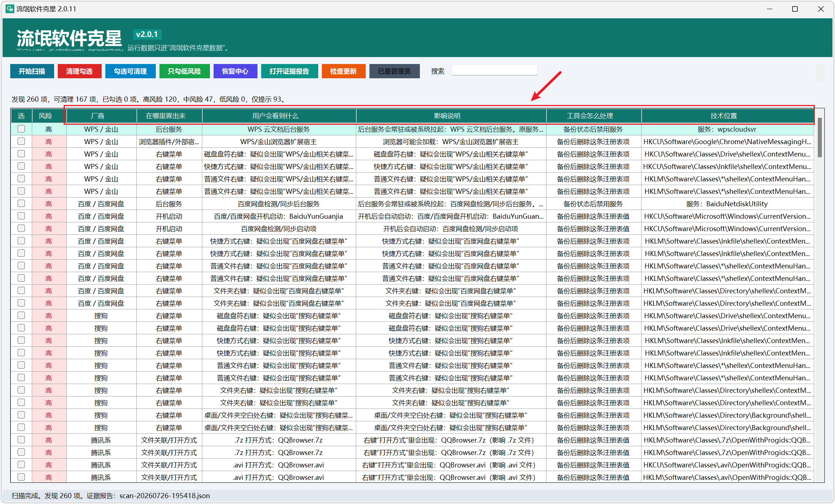Click the 技术位置 column header

pyautogui.click(x=723, y=116)
